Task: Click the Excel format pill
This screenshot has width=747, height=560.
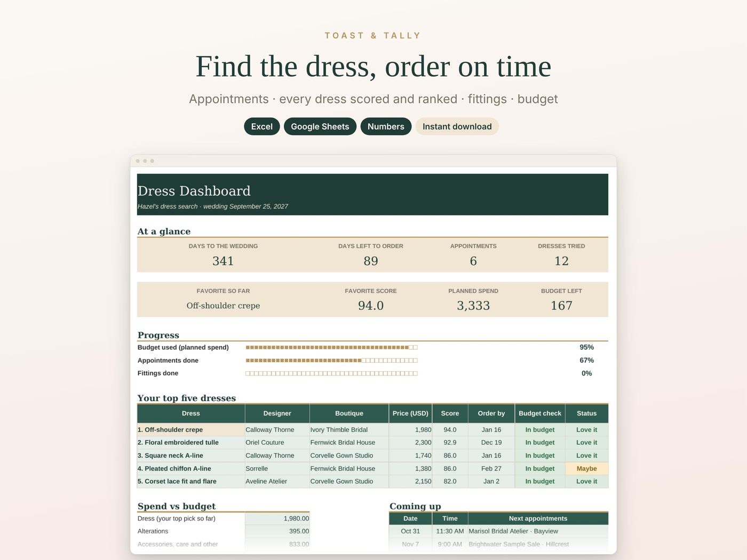Action: pos(262,126)
